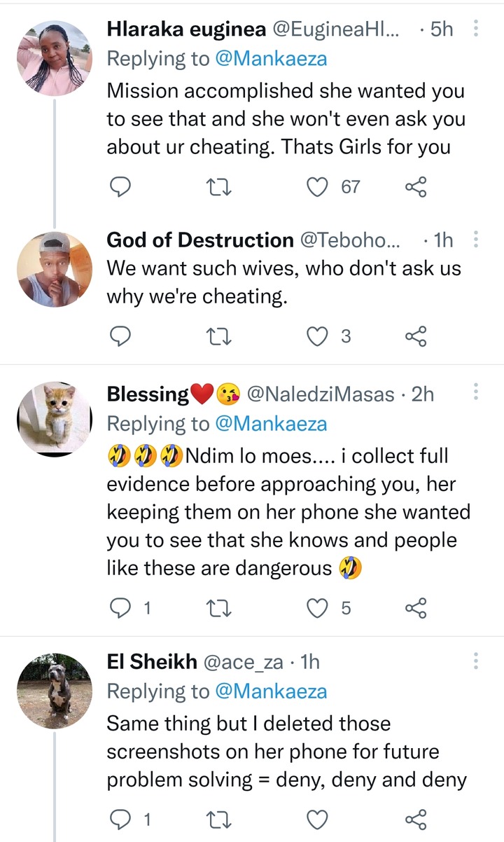Screen dimensions: 504x842
Task: Reply to God of Destruction's tweet
Action: [122, 336]
